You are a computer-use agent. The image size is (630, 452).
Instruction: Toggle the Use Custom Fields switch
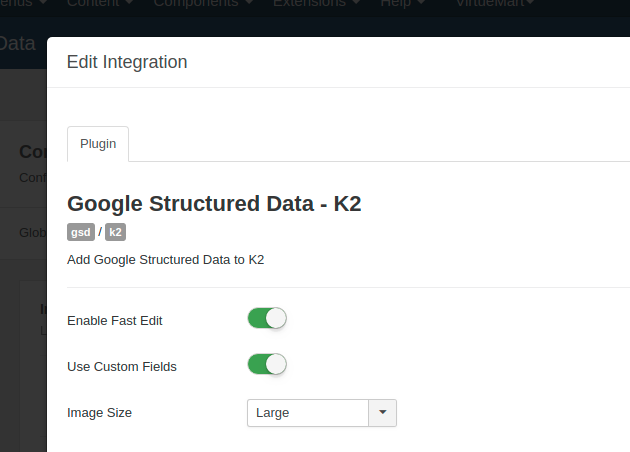click(x=267, y=364)
